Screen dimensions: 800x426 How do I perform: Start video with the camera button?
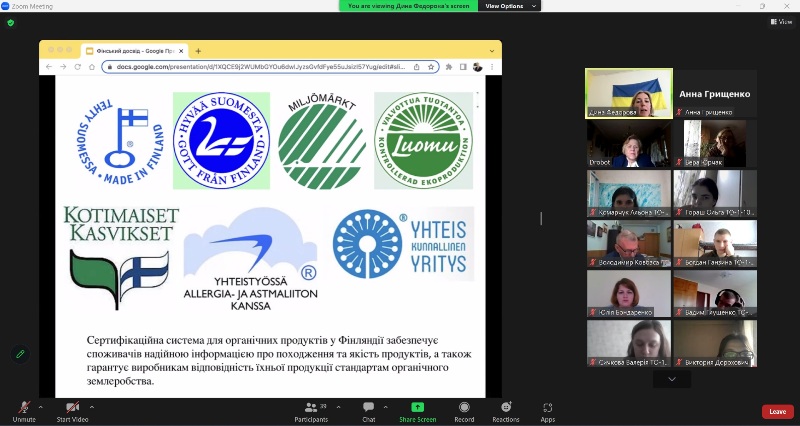tap(72, 411)
